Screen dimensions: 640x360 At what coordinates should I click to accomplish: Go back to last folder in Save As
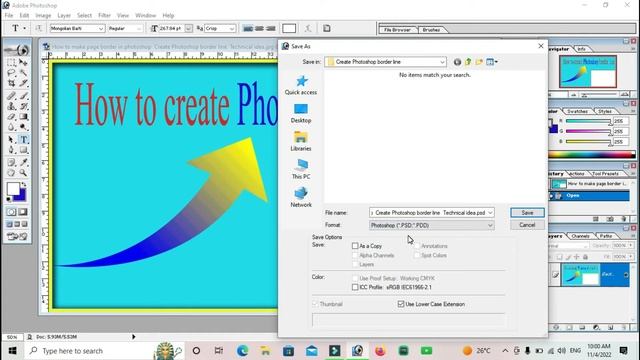457,62
